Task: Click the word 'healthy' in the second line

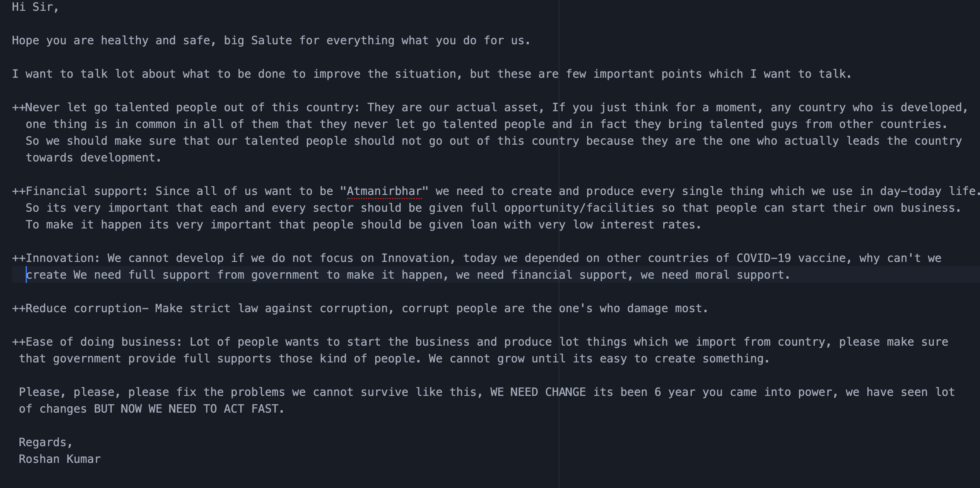Action: click(x=124, y=40)
